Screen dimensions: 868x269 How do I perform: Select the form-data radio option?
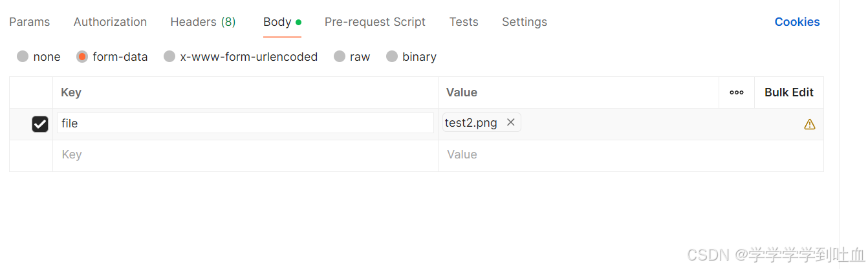pyautogui.click(x=82, y=57)
